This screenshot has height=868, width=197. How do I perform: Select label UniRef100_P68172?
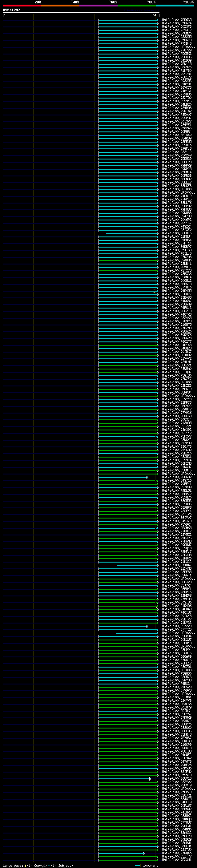[176, 77]
